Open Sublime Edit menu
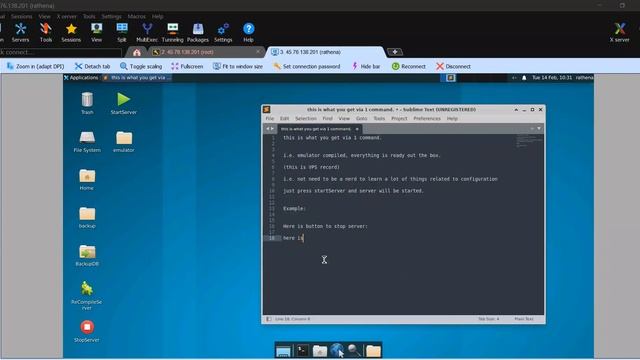This screenshot has height=360, width=640. pyautogui.click(x=284, y=118)
